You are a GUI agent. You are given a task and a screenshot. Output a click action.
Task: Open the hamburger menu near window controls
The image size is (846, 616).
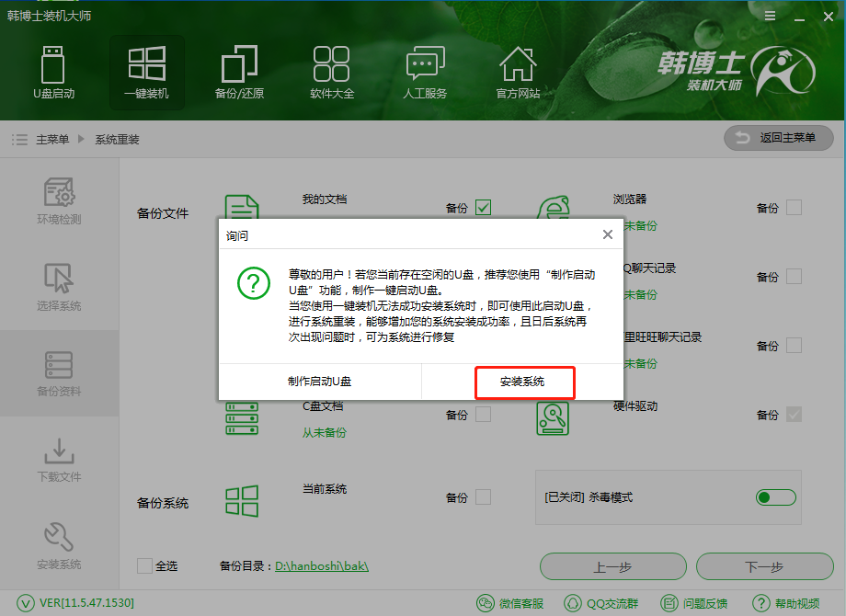pyautogui.click(x=770, y=16)
